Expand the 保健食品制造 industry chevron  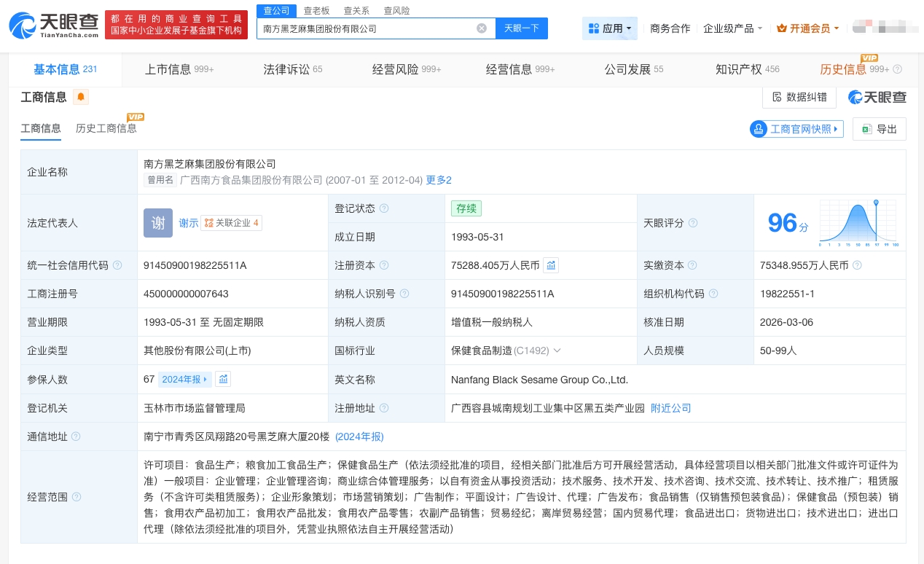point(557,350)
